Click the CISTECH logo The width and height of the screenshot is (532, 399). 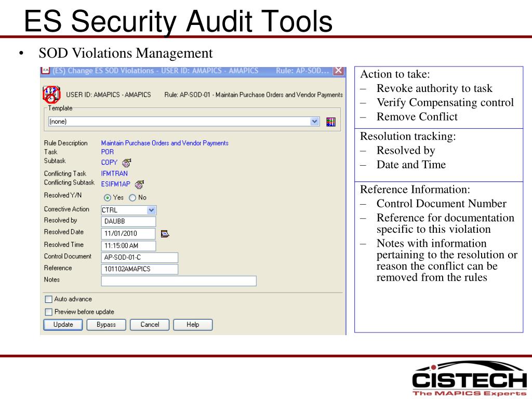(469, 379)
